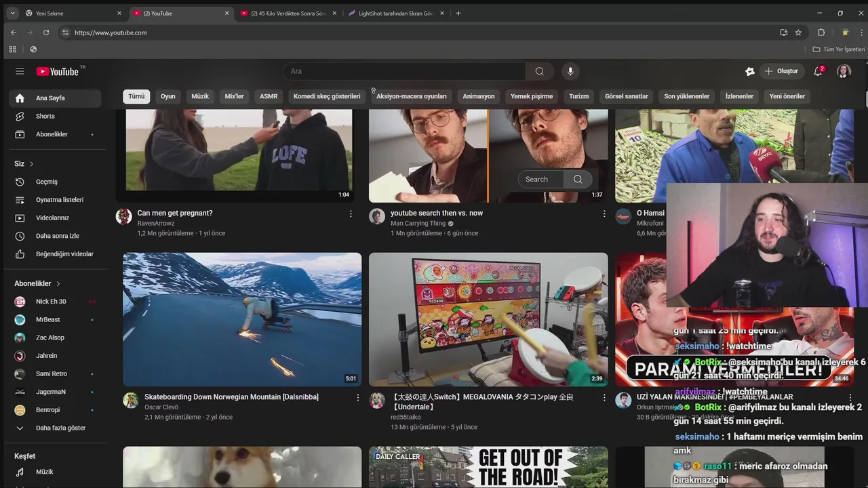
Task: Open a new browser tab
Action: tap(458, 13)
